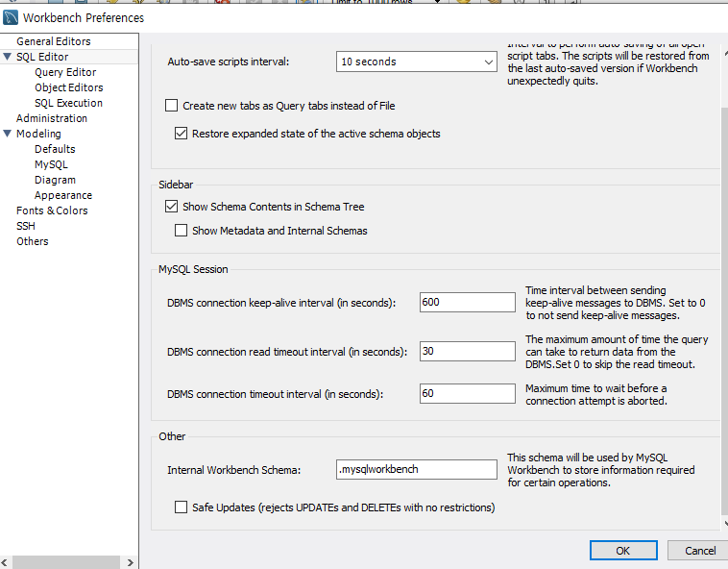Open Diagram under Modeling
This screenshot has height=569, width=728.
(55, 180)
